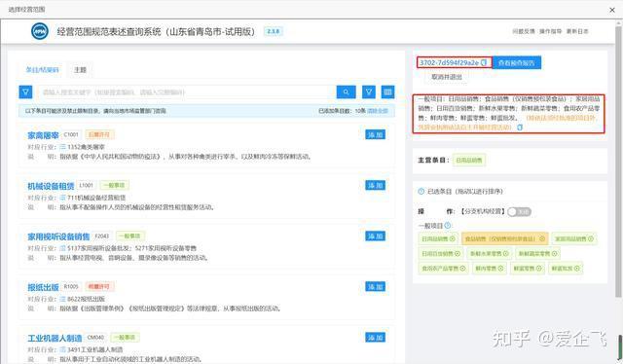Open 操作指导 in the header
Viewport: 623px width, 364px height.
tap(550, 31)
